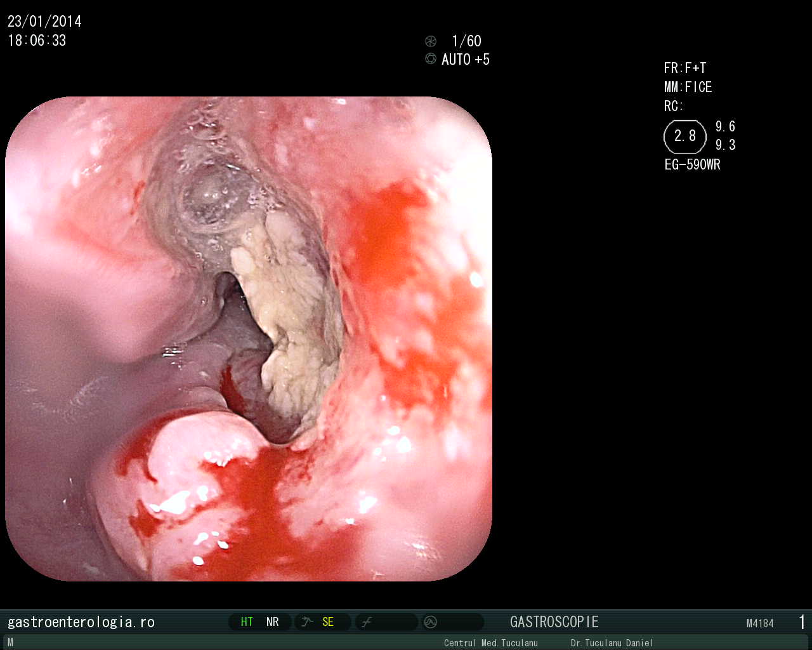Click the endoscopic video image

point(249,339)
